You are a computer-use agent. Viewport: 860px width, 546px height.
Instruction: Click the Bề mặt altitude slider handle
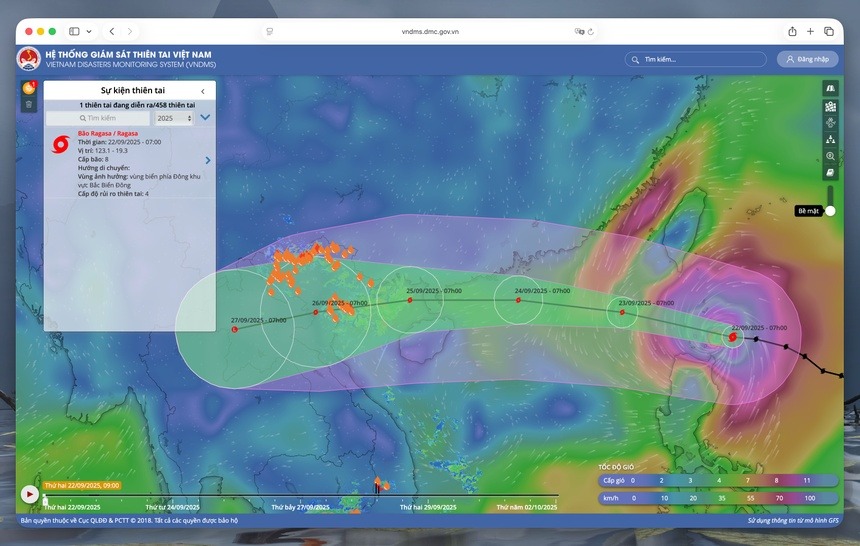tap(830, 211)
